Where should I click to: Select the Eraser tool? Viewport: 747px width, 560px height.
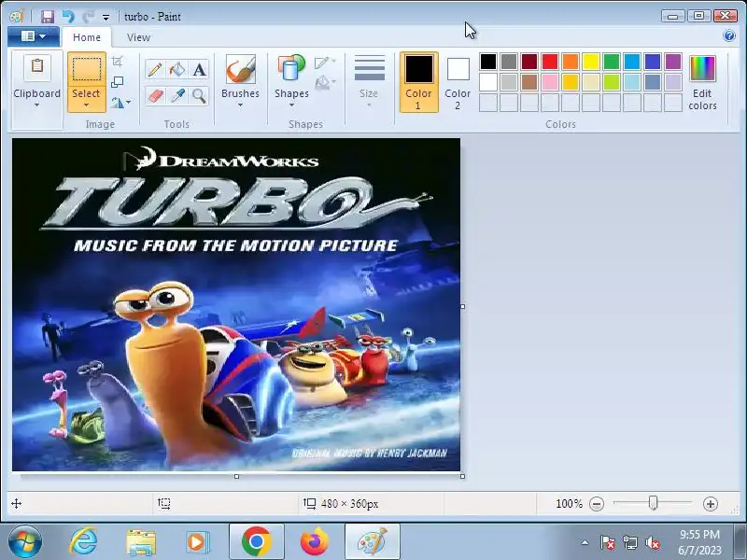[155, 96]
